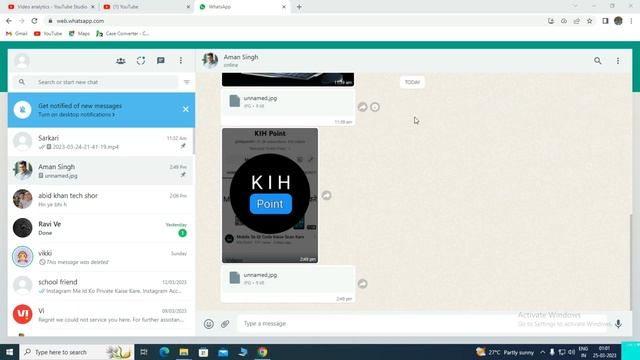Open the Windows Start menu

[9, 352]
